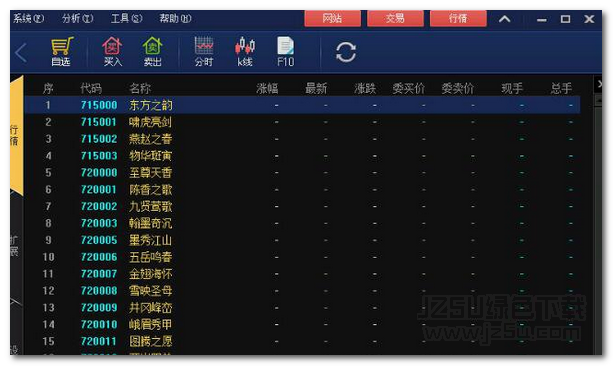Click code 715000
Viewport: 613px width, 366px height.
pyautogui.click(x=99, y=105)
